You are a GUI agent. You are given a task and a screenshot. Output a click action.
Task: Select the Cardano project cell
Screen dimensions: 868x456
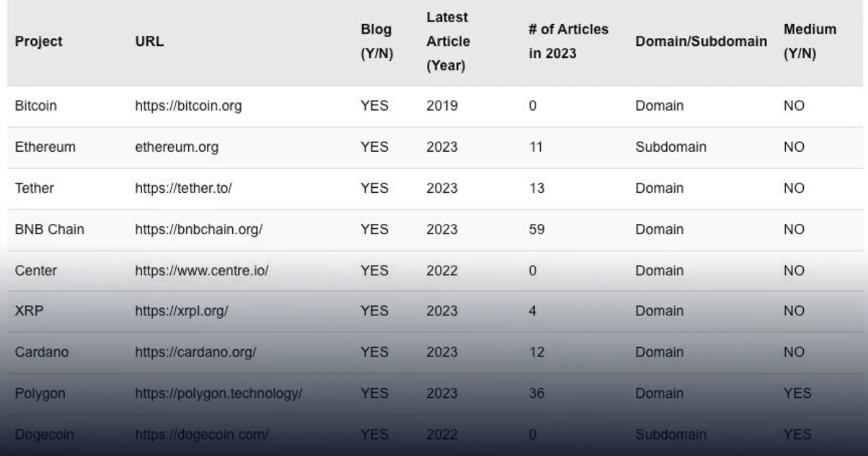click(42, 352)
